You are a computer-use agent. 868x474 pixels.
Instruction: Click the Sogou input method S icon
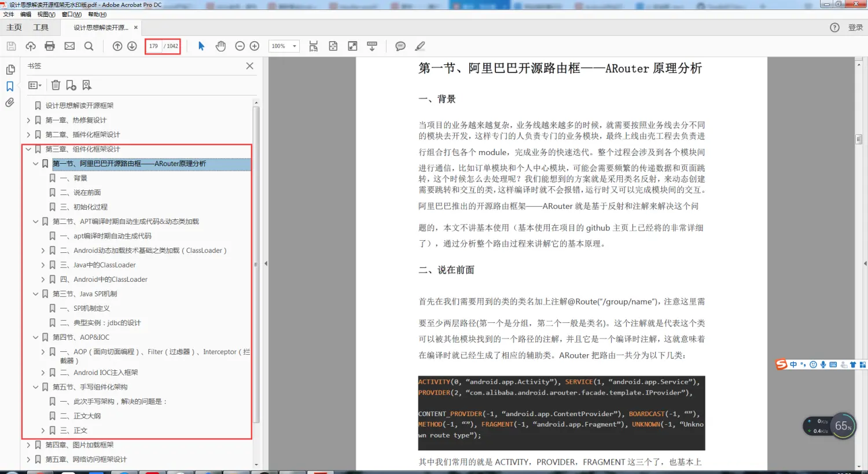tap(782, 364)
